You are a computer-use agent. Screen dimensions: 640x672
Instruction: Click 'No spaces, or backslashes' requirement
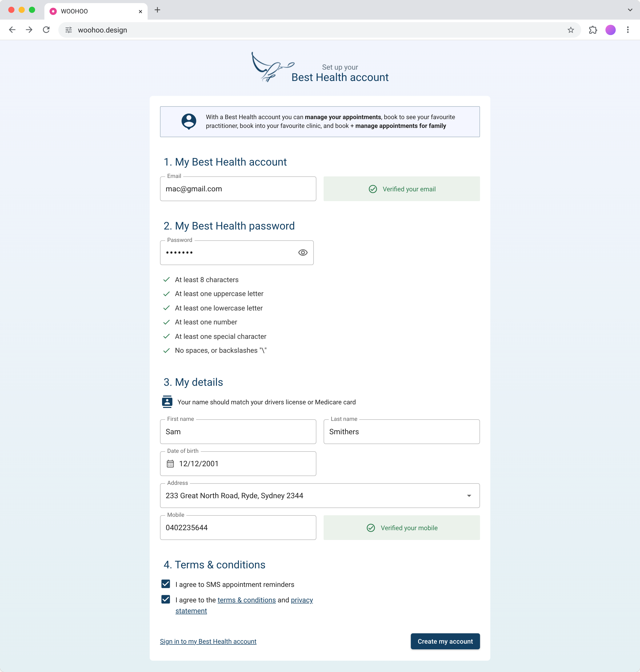coord(221,350)
